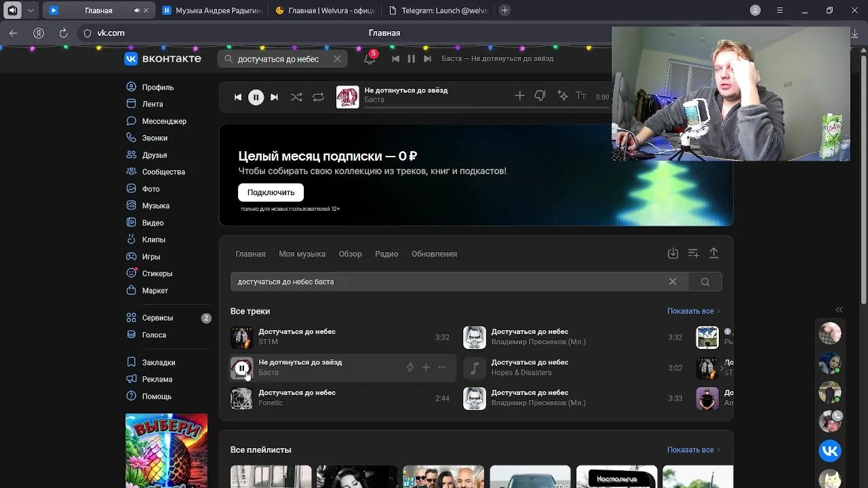
Task: Open Мессенджер in the left sidebar
Action: (x=156, y=121)
